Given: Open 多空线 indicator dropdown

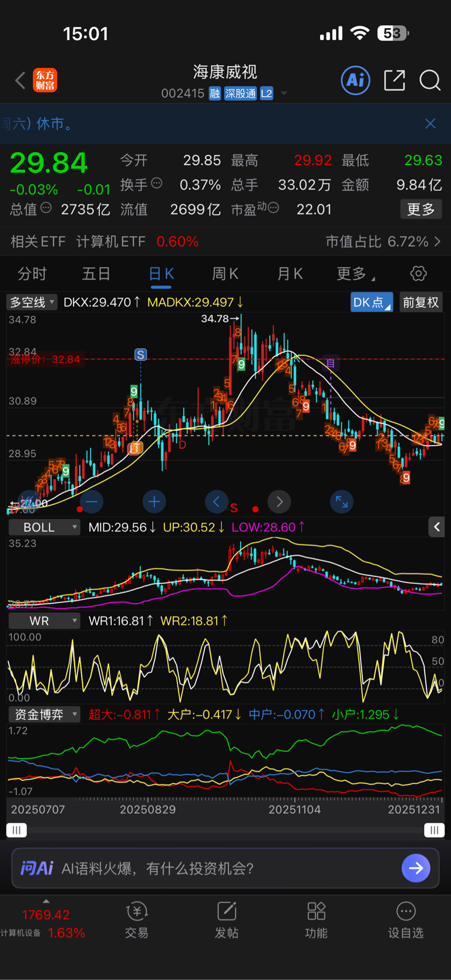Looking at the screenshot, I should click(32, 302).
